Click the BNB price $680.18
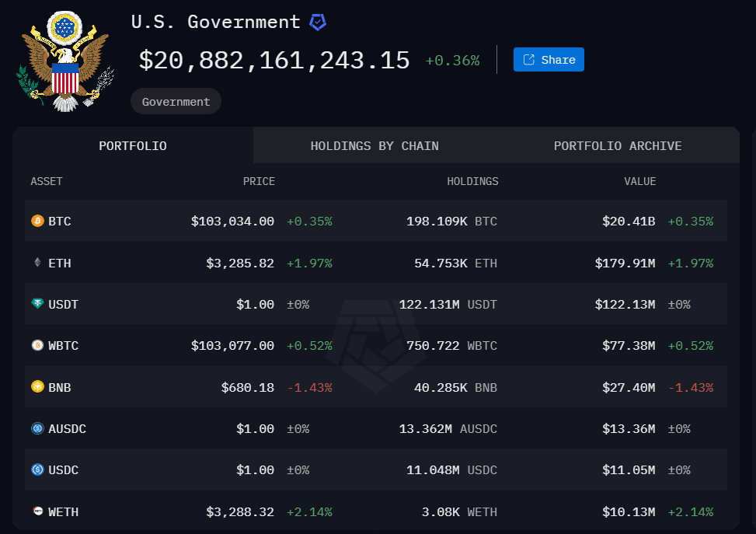 [x=247, y=388]
